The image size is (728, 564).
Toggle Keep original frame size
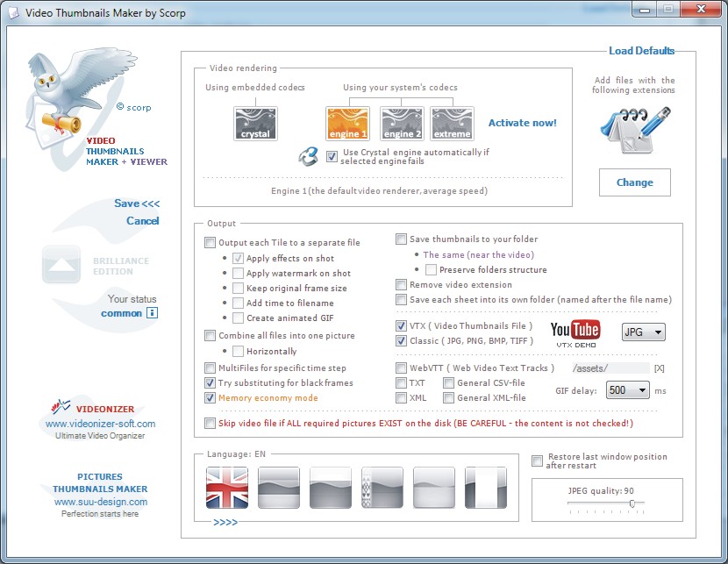238,288
